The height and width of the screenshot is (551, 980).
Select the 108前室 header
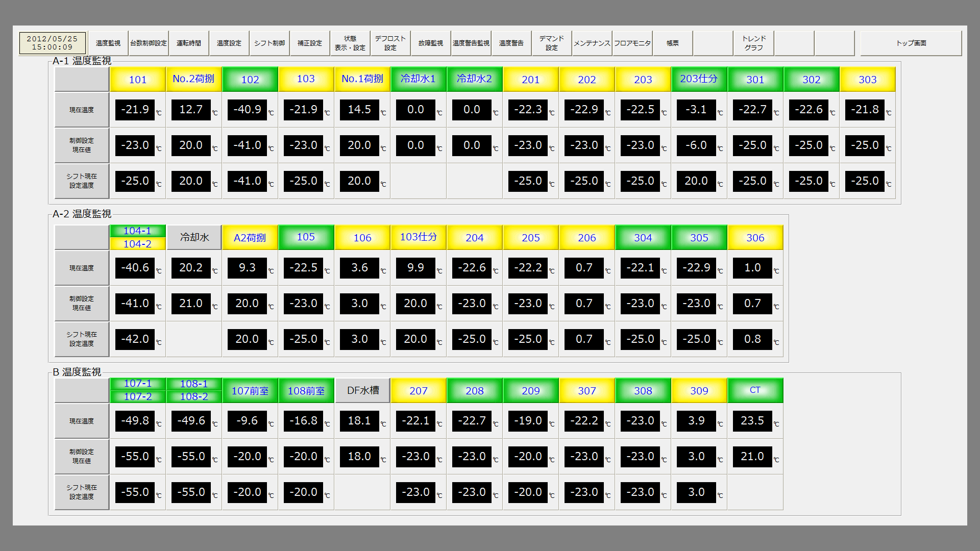pos(306,390)
